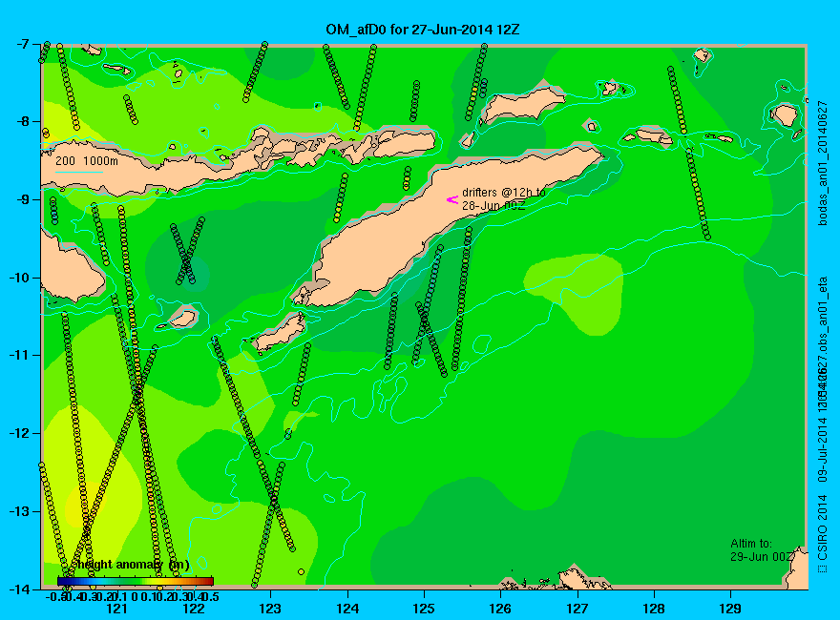Viewport: 840px width, 620px height.
Task: Click the longitude axis label 129
Action: coord(731,609)
